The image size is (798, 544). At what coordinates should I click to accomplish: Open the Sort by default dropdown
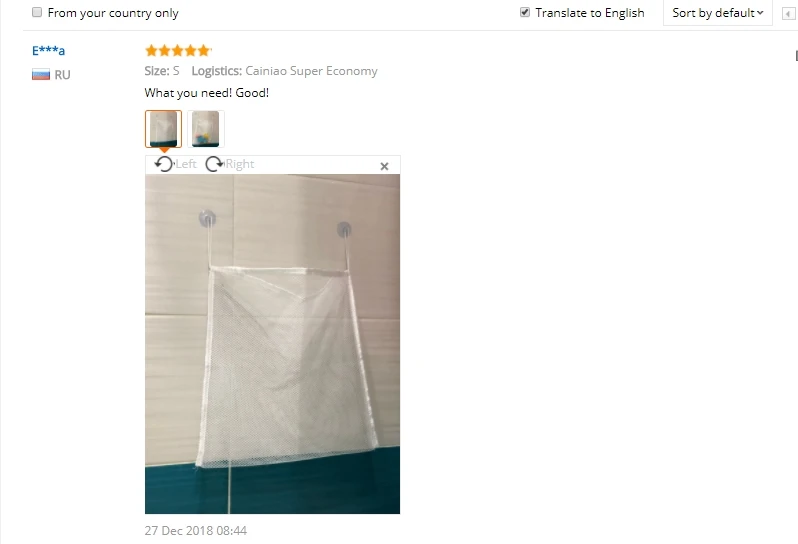click(718, 13)
